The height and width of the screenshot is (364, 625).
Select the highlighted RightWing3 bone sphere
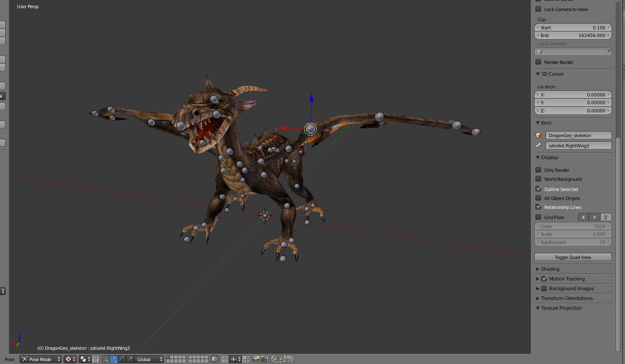310,129
